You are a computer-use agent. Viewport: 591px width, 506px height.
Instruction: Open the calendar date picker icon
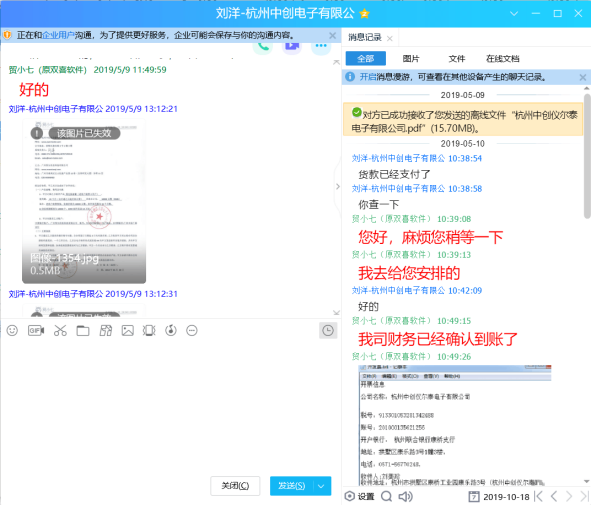click(x=473, y=497)
